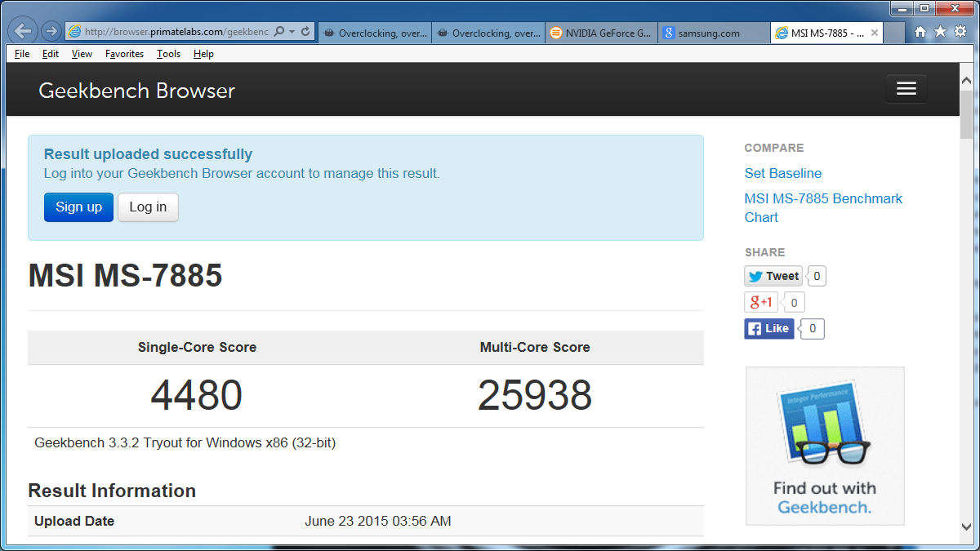Go forward with the browser Forward arrow
Screen dimensions: 980x551
coord(51,32)
